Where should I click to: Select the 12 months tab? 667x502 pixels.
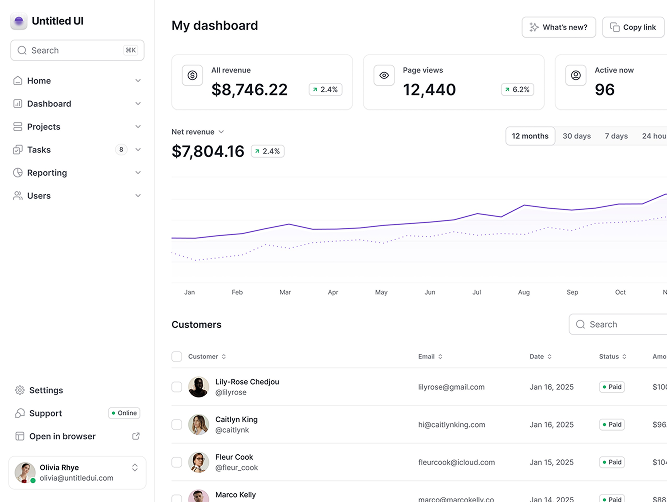[530, 136]
